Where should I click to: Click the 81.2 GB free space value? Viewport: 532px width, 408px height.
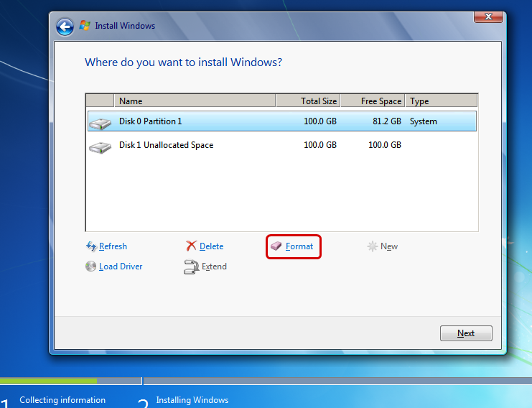(387, 121)
